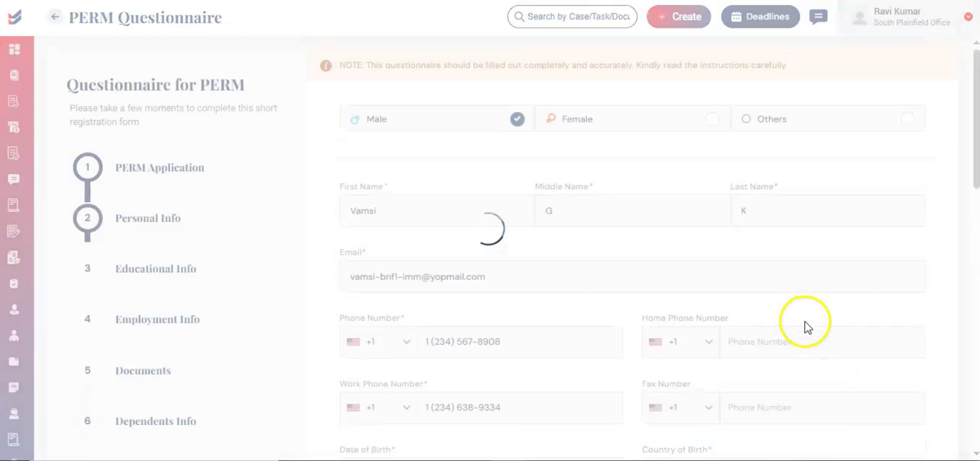
Task: Click the receipt icon above the pencil-edit icon
Action: (13, 205)
